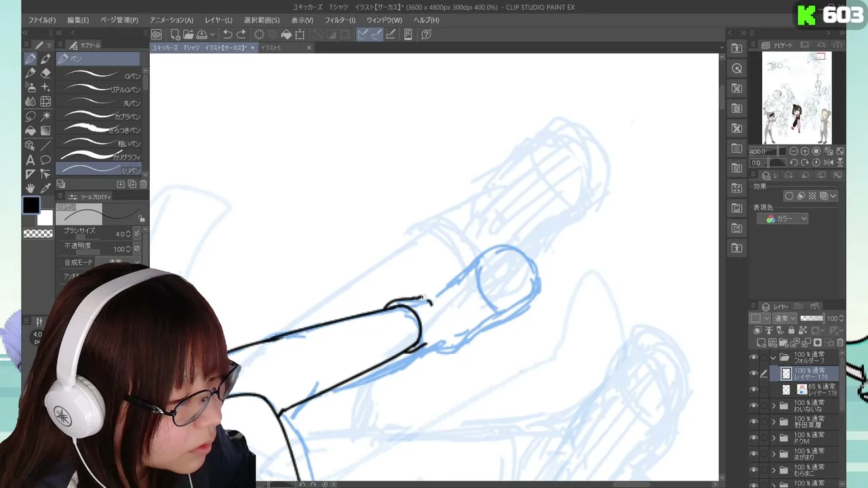Select the Text tool (A)
868x488 pixels.
[31, 160]
